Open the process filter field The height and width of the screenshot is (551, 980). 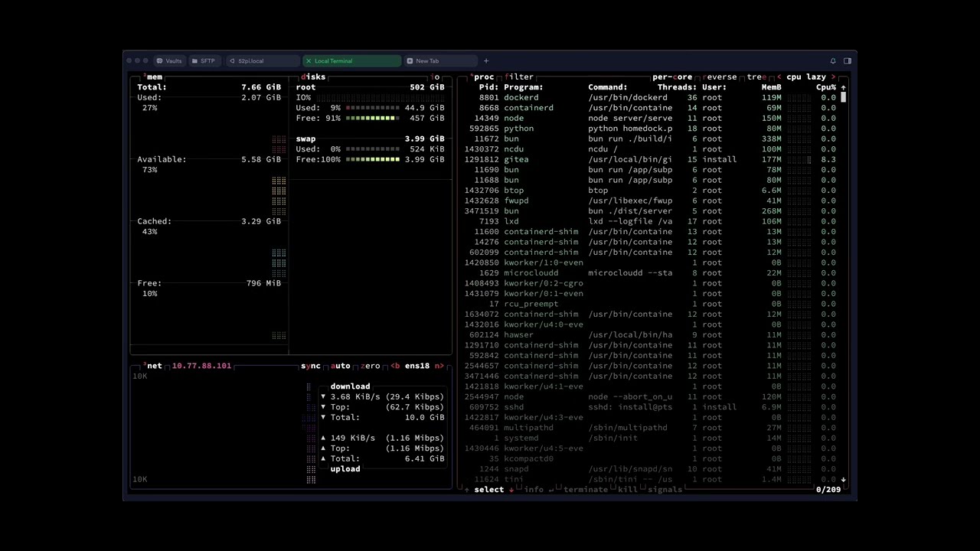coord(518,77)
